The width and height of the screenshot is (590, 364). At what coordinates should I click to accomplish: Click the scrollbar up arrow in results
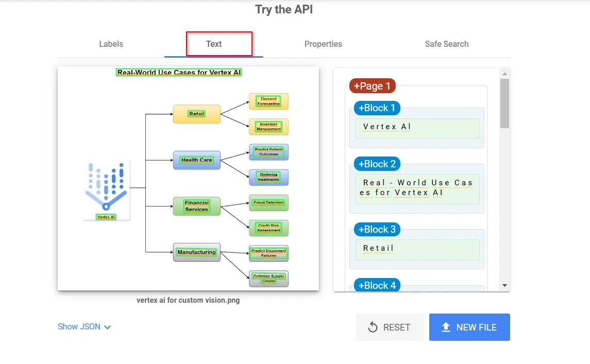pyautogui.click(x=504, y=74)
